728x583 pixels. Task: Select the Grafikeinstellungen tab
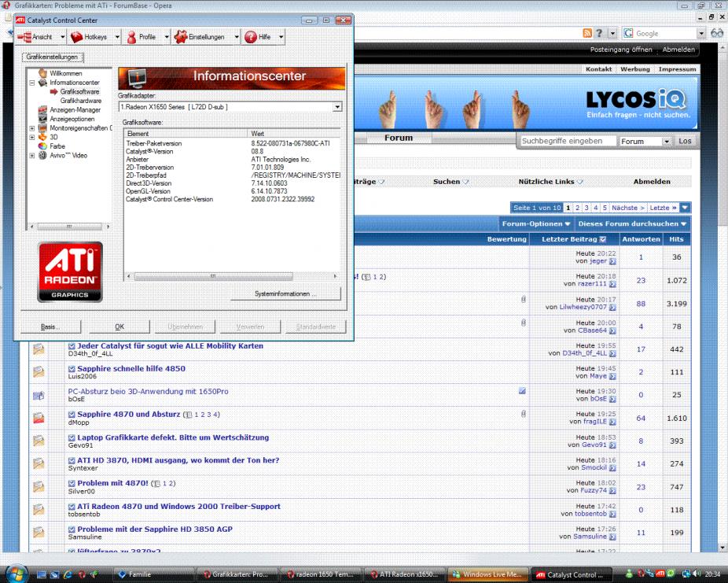(x=53, y=57)
